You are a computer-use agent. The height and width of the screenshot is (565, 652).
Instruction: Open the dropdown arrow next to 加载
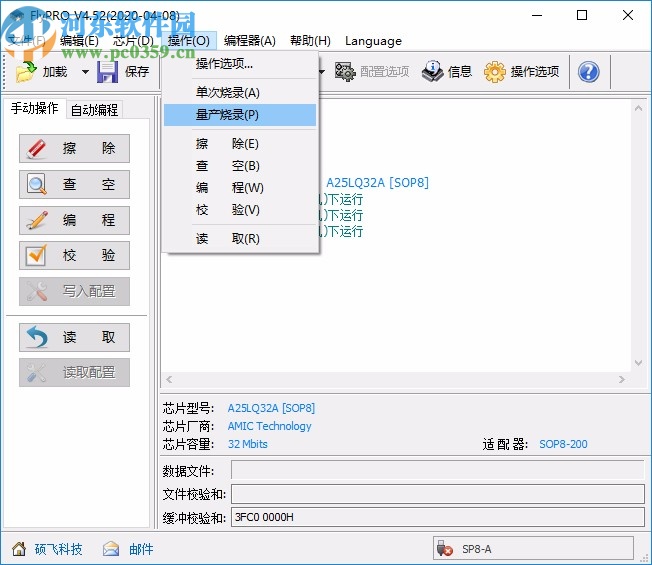[85, 72]
